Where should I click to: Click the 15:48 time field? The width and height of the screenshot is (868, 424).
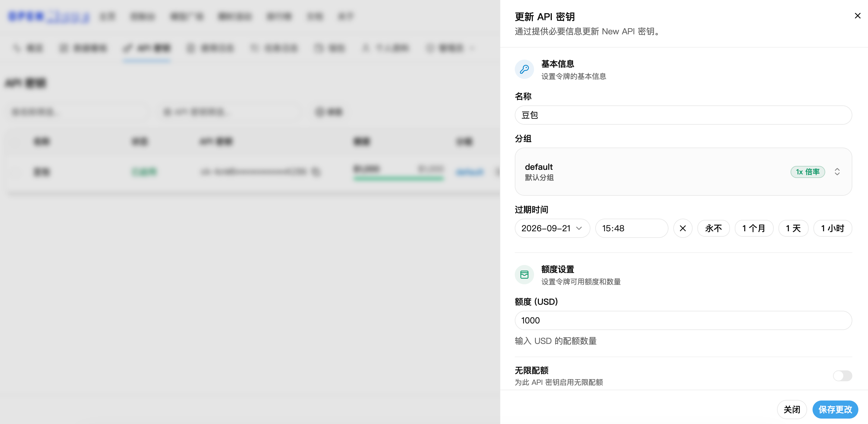[631, 228]
